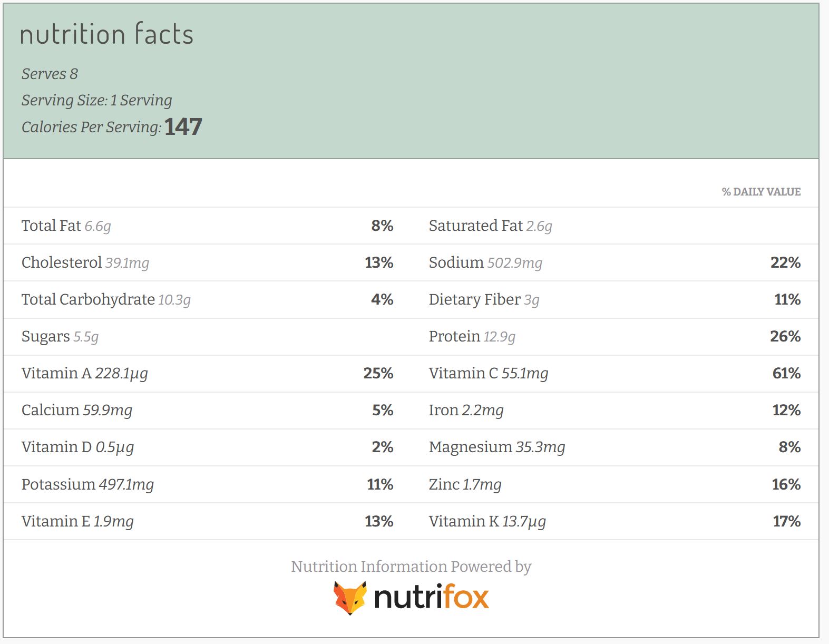The height and width of the screenshot is (644, 829).
Task: Open the nutrifox wordmark link
Action: point(431,598)
